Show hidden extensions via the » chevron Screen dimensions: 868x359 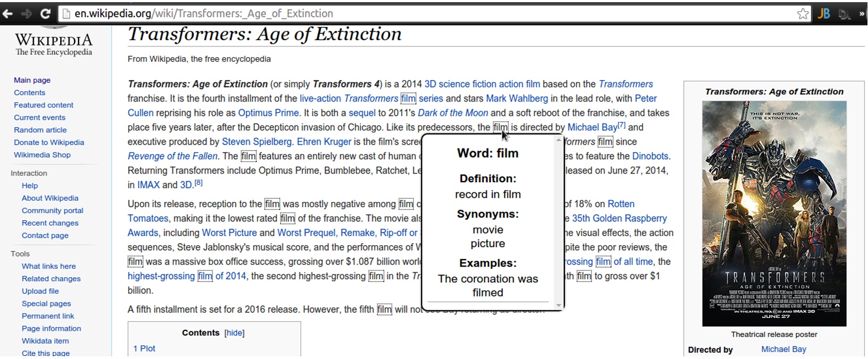(x=862, y=14)
